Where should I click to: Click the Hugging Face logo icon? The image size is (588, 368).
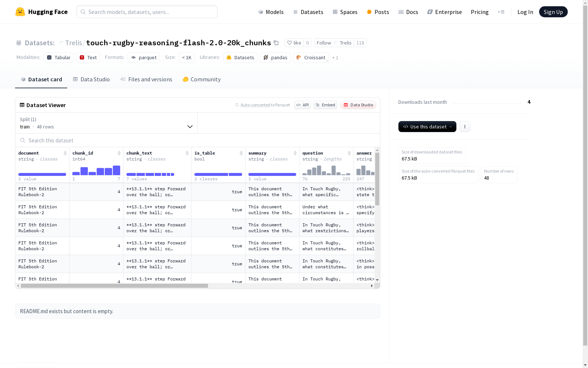pyautogui.click(x=20, y=12)
